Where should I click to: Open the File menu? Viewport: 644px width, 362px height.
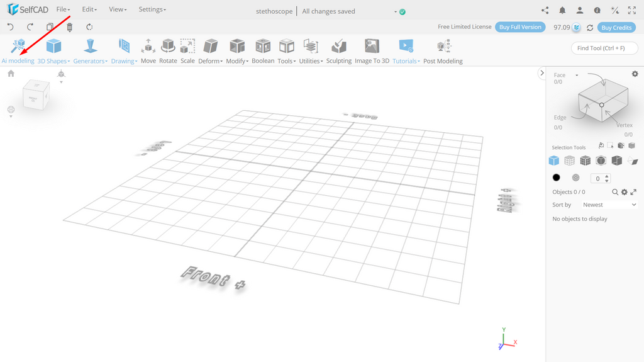[x=64, y=9]
